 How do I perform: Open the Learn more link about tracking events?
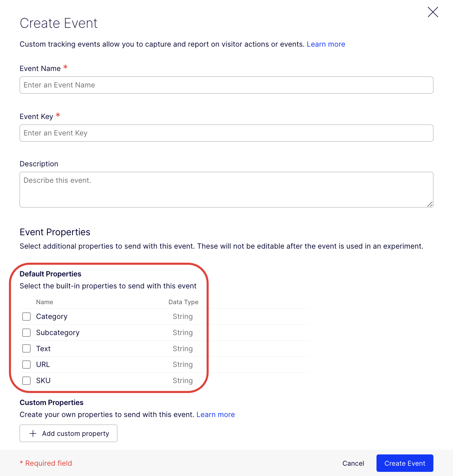tap(326, 44)
